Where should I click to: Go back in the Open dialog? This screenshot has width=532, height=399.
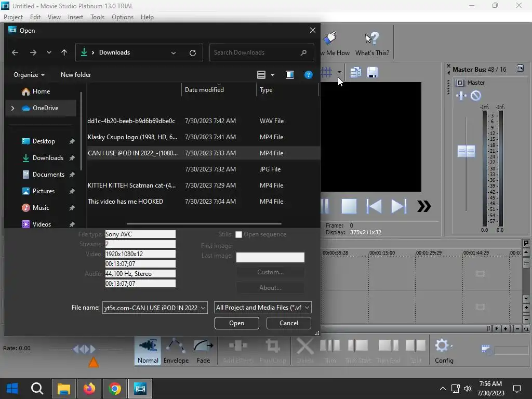[15, 52]
